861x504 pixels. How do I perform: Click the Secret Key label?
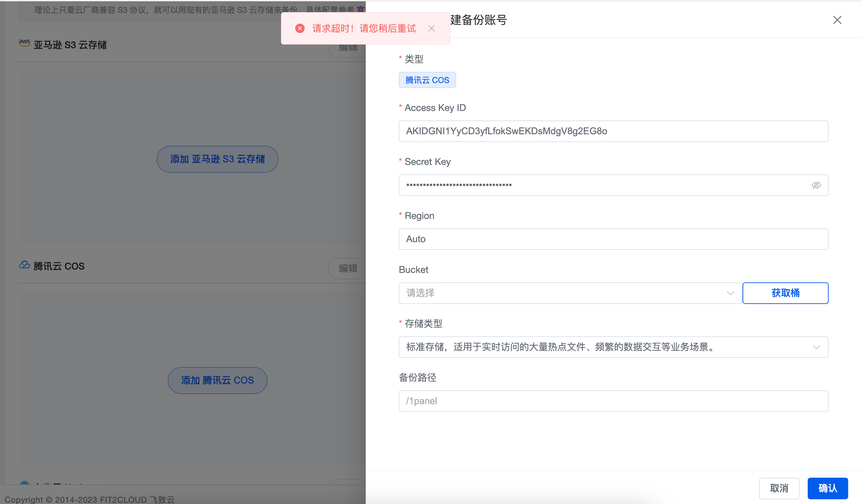click(427, 162)
